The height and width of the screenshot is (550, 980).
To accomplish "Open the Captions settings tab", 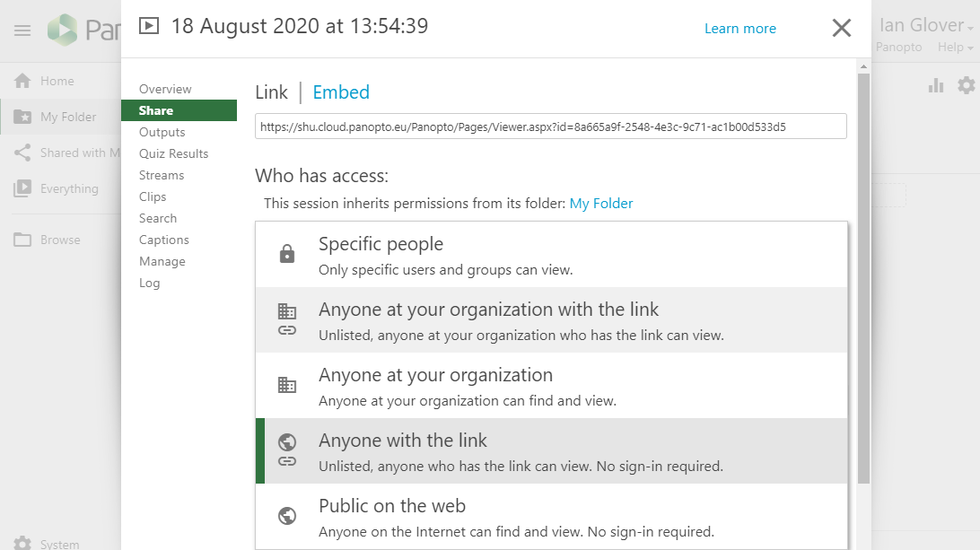I will [x=164, y=240].
